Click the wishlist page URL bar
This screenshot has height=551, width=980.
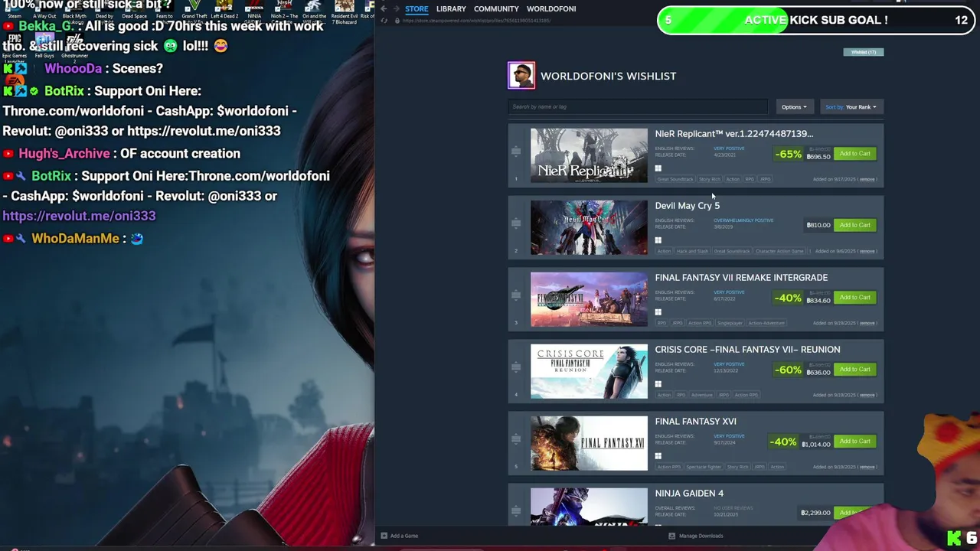tap(476, 21)
